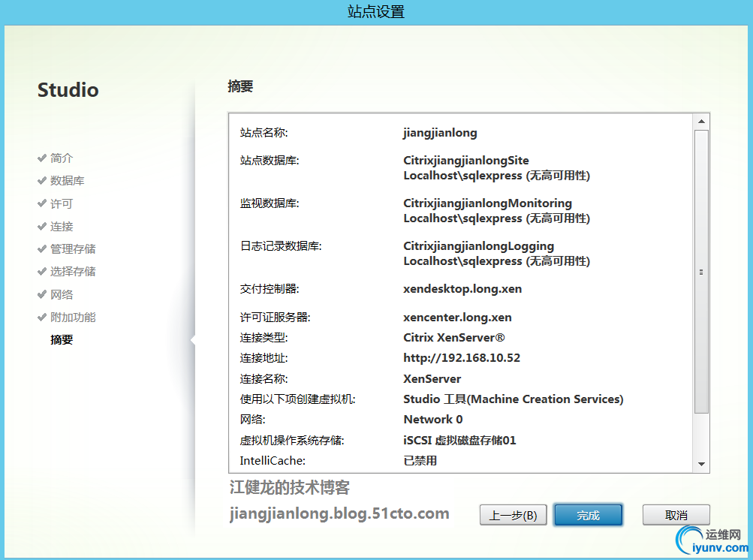Screen dimensions: 753x560
Task: Click the connection name value XenServer
Action: click(432, 379)
